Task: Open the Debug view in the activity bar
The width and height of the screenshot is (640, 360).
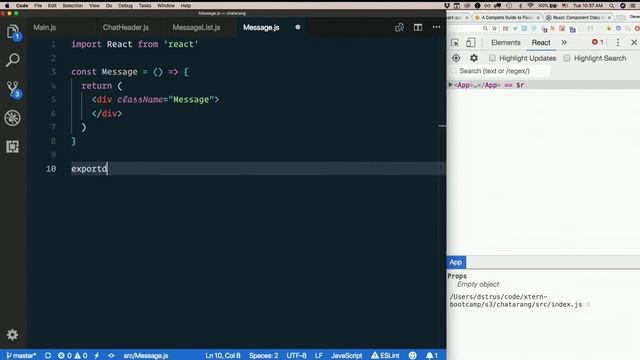Action: point(13,118)
